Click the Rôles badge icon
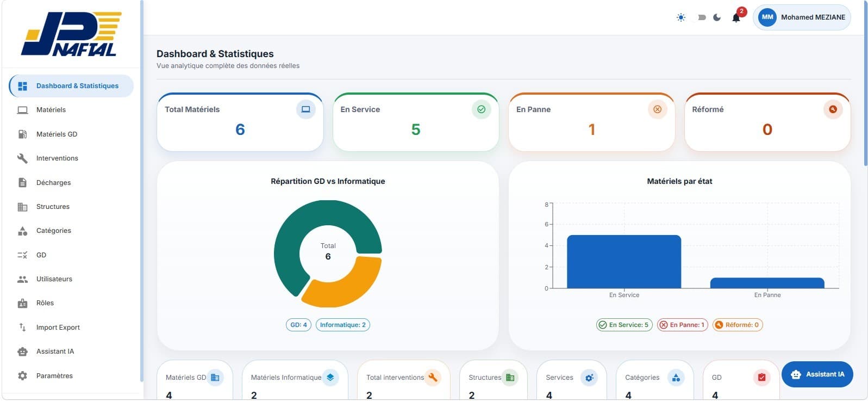 (22, 304)
